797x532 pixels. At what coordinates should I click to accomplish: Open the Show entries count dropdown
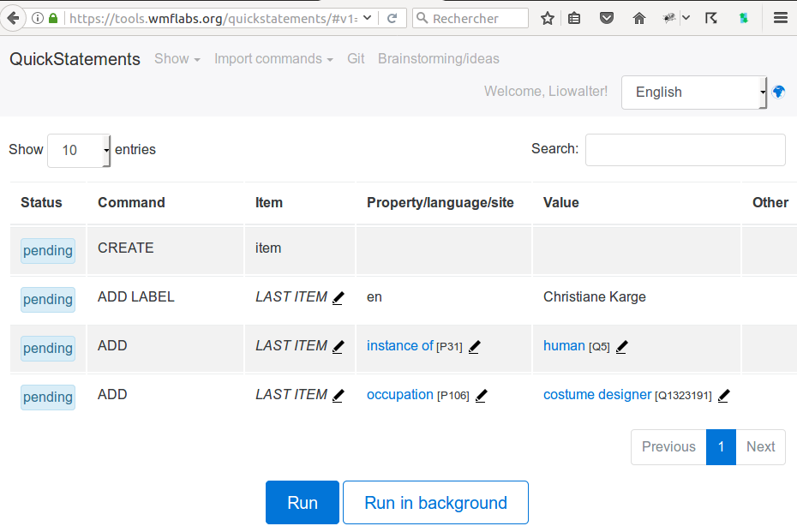[79, 151]
